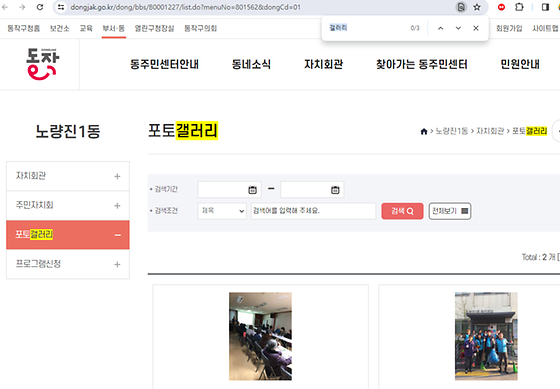Click the browser address bar URL
The width and height of the screenshot is (560, 389).
[x=186, y=7]
